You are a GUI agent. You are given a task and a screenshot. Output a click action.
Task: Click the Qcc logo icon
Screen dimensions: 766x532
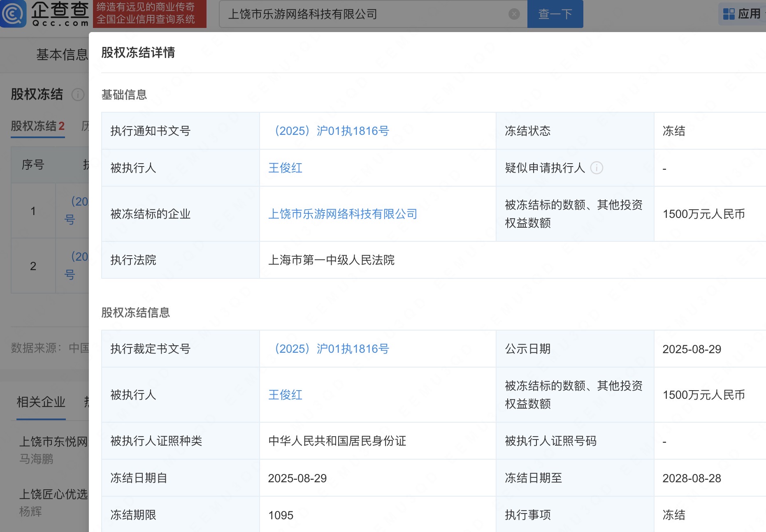[13, 14]
